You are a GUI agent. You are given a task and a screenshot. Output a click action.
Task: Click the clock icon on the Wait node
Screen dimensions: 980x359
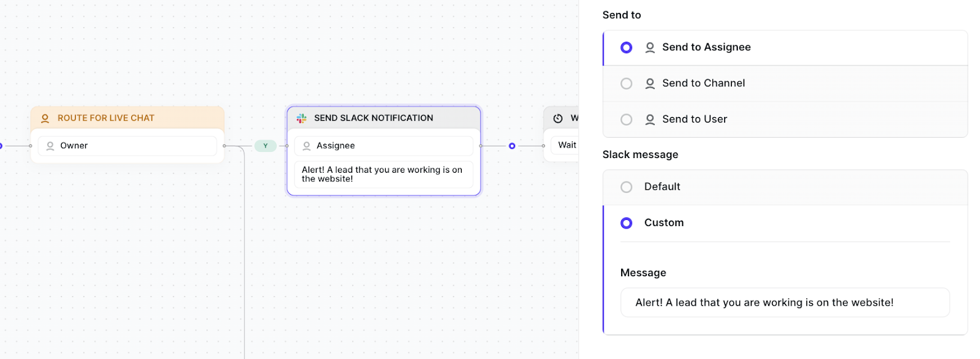(558, 118)
